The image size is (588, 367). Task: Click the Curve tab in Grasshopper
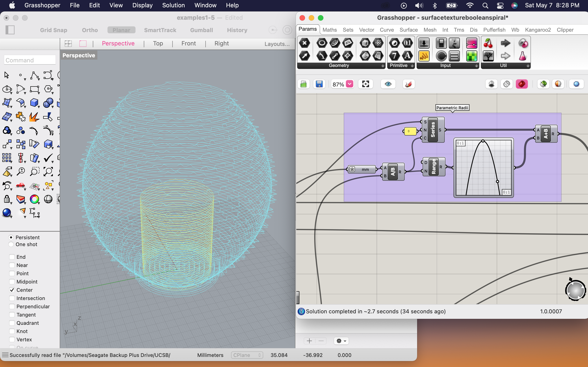pyautogui.click(x=386, y=30)
